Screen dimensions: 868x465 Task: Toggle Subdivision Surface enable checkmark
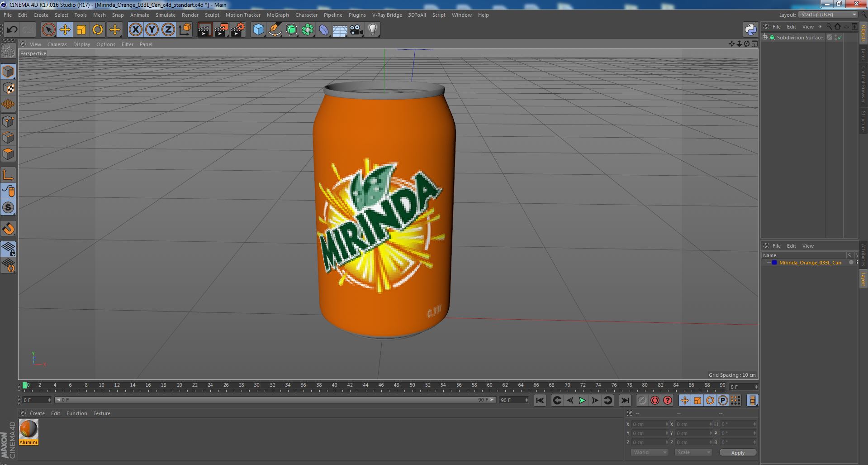coord(840,38)
